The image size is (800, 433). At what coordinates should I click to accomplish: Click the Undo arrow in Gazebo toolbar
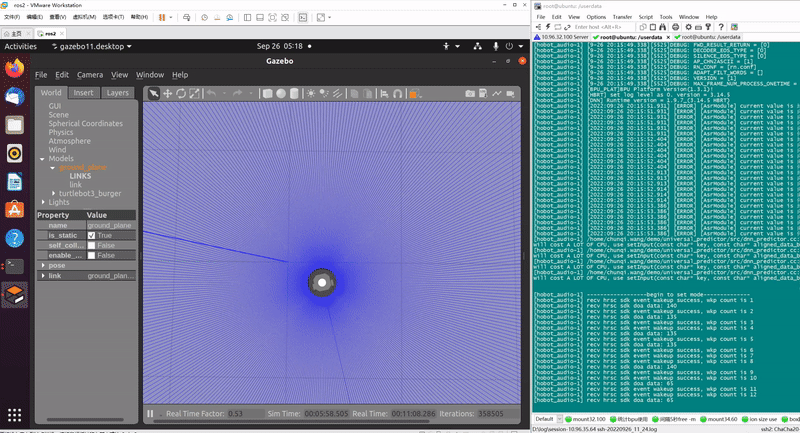coord(212,93)
